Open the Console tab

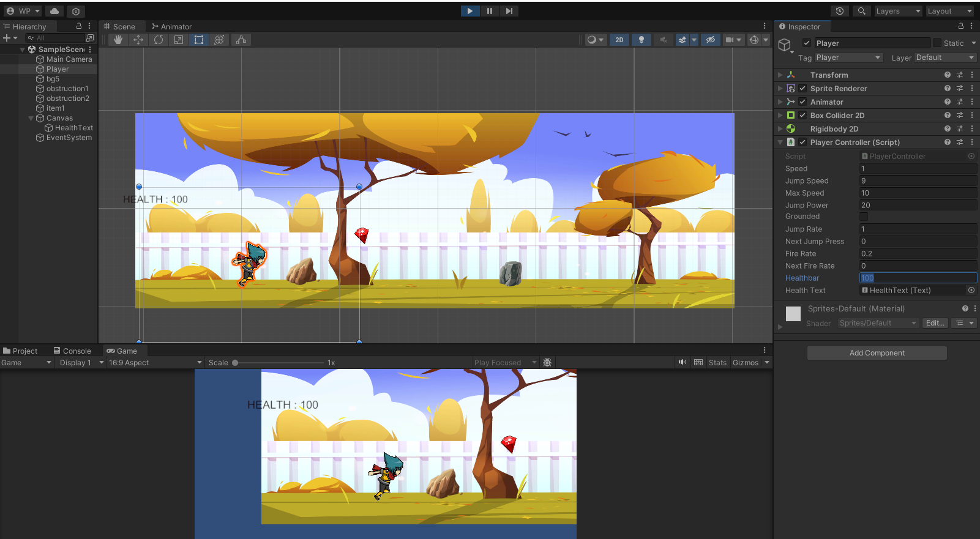point(72,351)
